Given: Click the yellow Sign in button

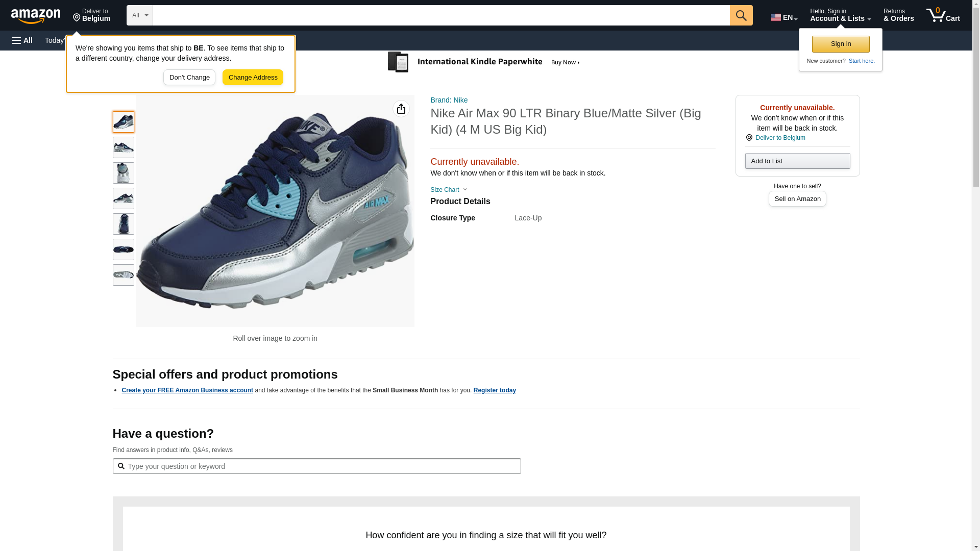Looking at the screenshot, I should point(840,44).
